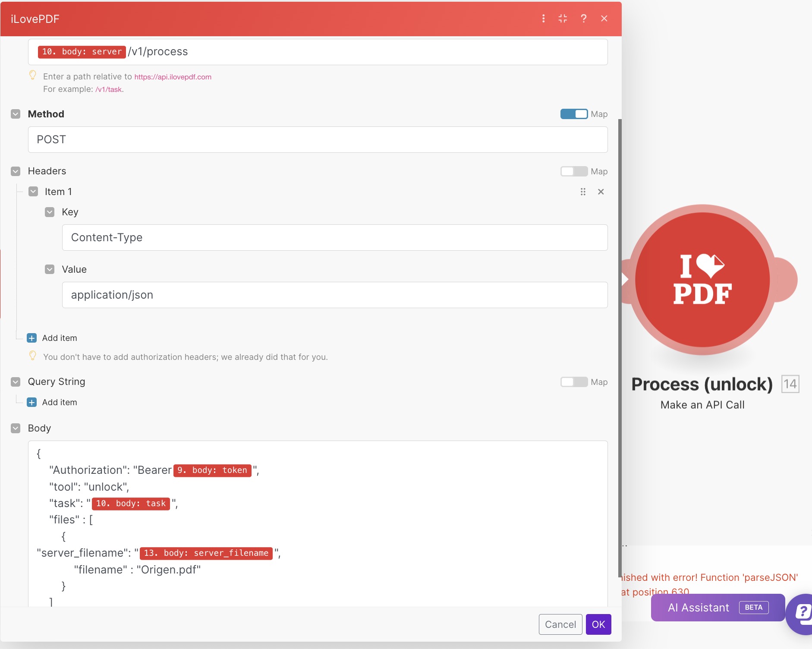Click Add item under Query String
812x649 pixels.
[60, 402]
